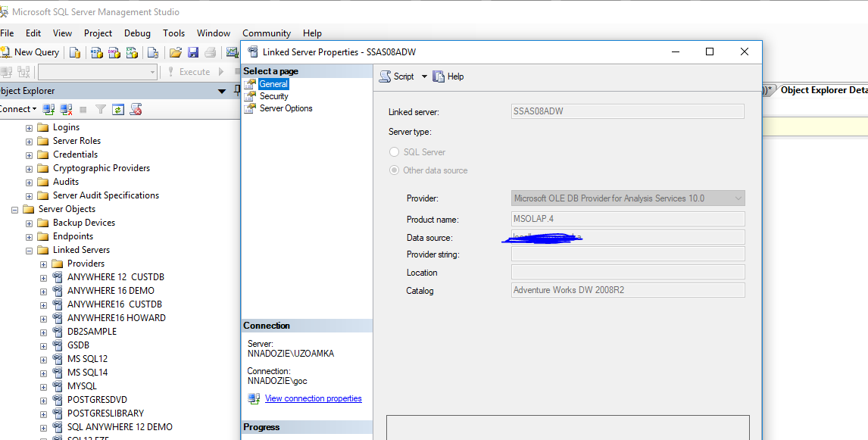The width and height of the screenshot is (868, 440).
Task: Click the Activity Monitor icon in toolbar
Action: point(232,52)
